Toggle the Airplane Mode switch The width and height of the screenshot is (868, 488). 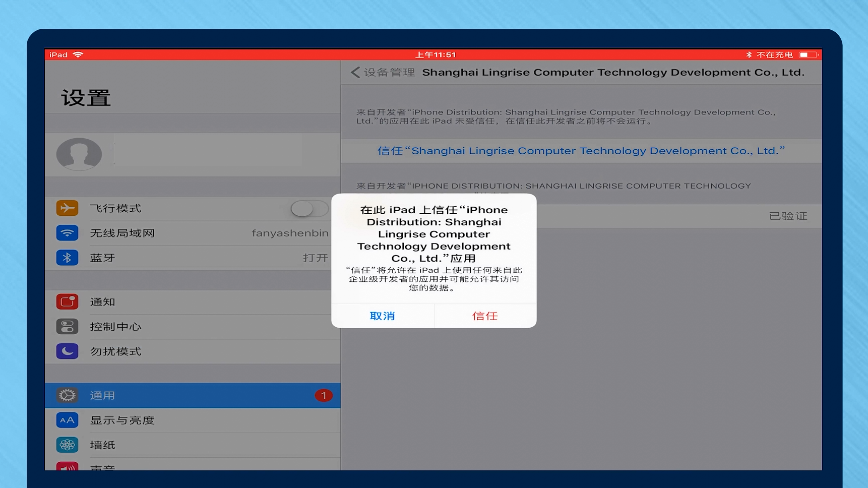click(309, 208)
